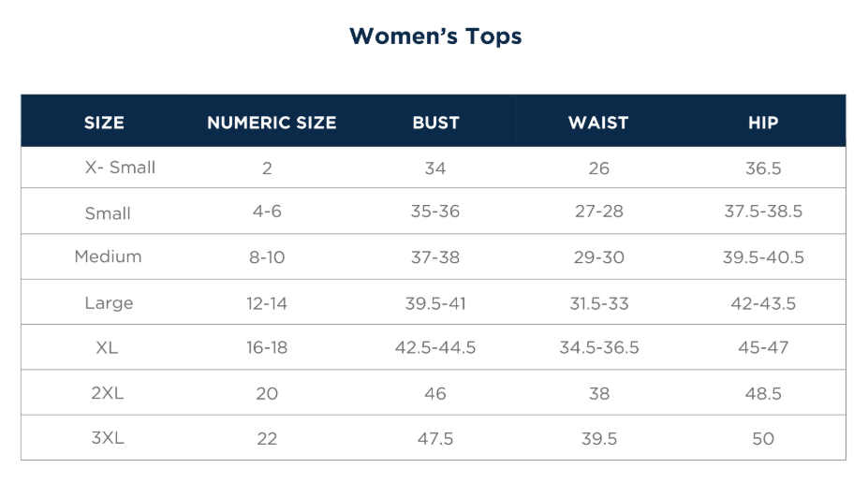Select the XL size row label
868x483 pixels.
tap(107, 347)
